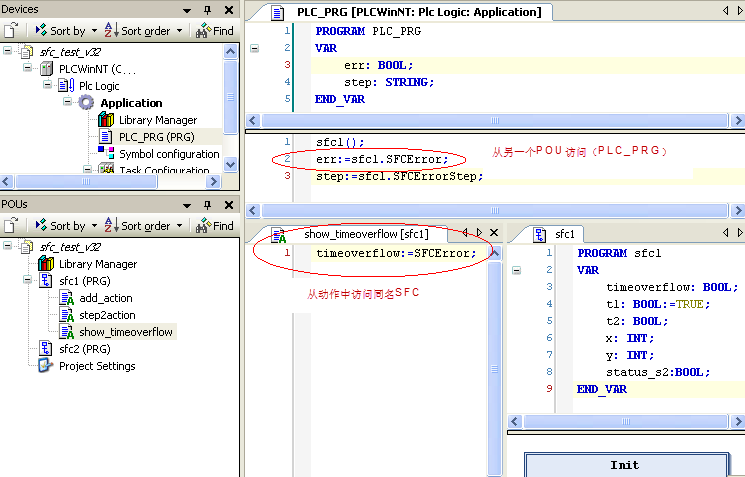Pin the POUs panel
This screenshot has height=477, width=745.
coord(207,205)
